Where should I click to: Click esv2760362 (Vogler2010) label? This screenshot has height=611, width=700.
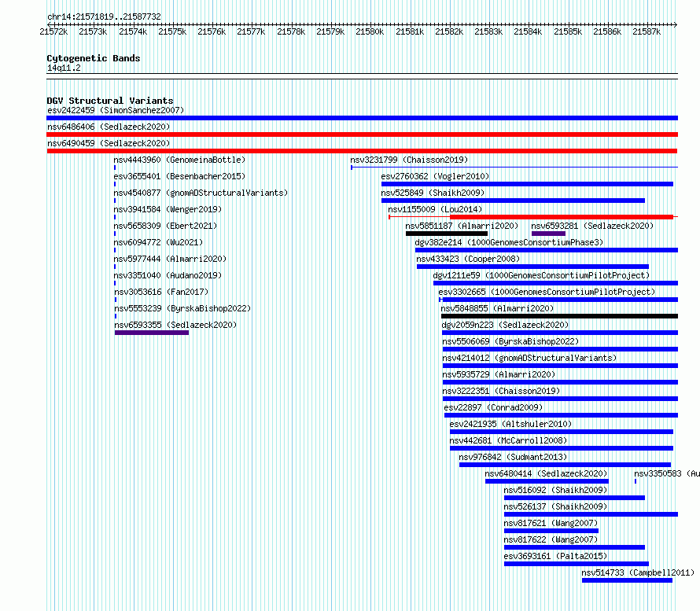coord(435,176)
